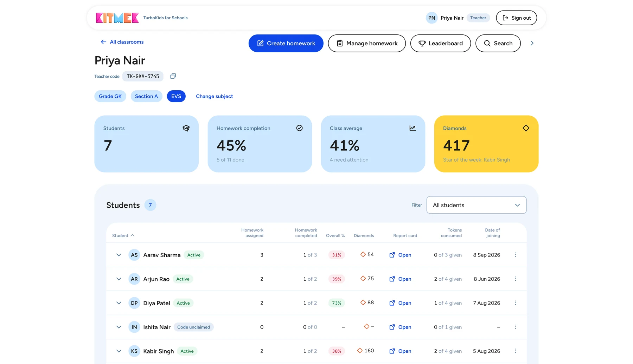Click the Change subject link

(214, 96)
